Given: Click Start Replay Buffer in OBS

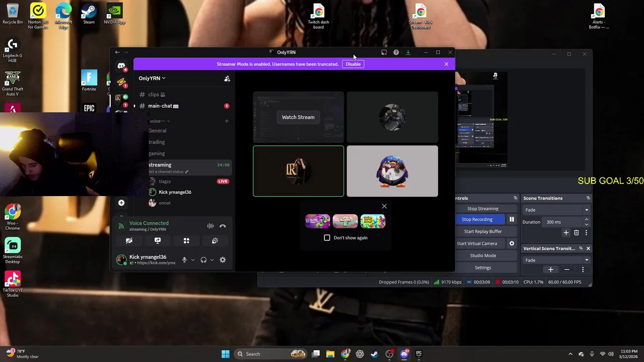Looking at the screenshot, I should (483, 231).
